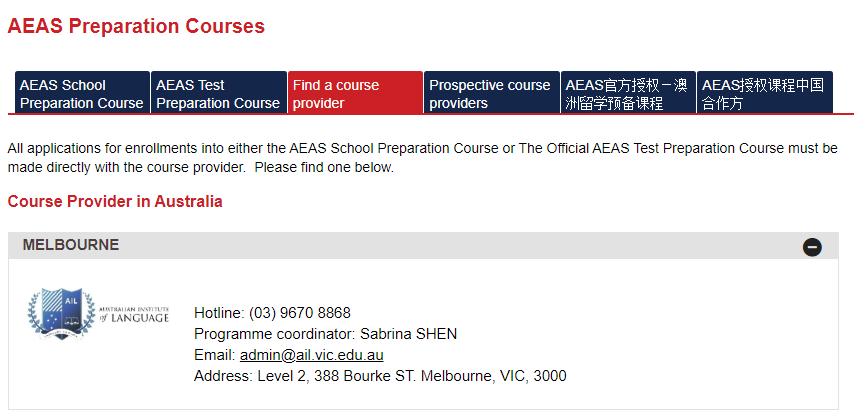This screenshot has height=416, width=864.
Task: Open the admin@ail.vic.edu.au email link
Action: tap(311, 355)
